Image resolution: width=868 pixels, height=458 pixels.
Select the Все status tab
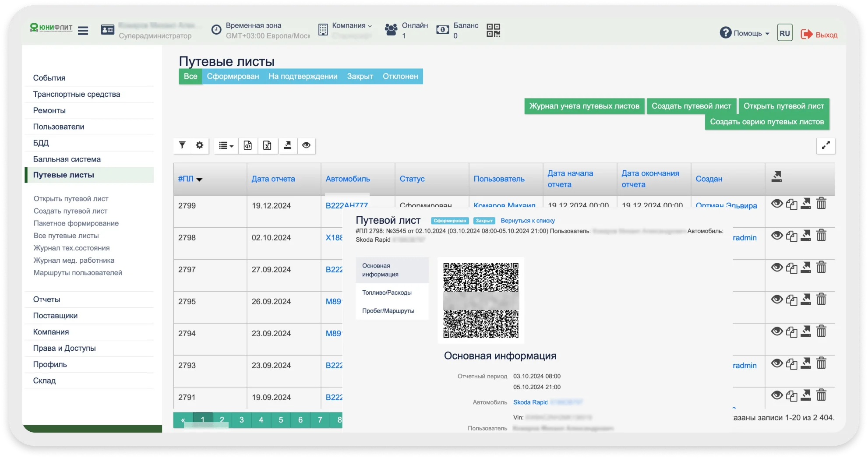(191, 76)
